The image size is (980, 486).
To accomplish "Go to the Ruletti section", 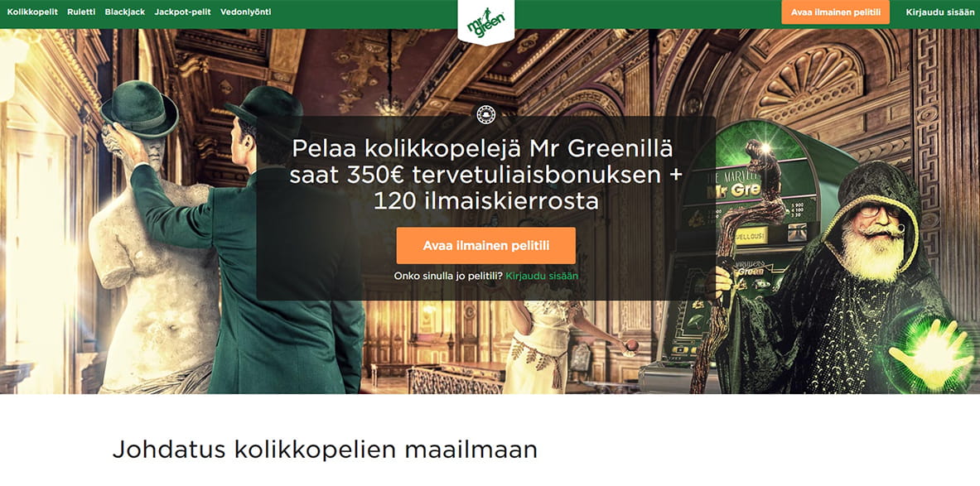I will click(x=81, y=12).
